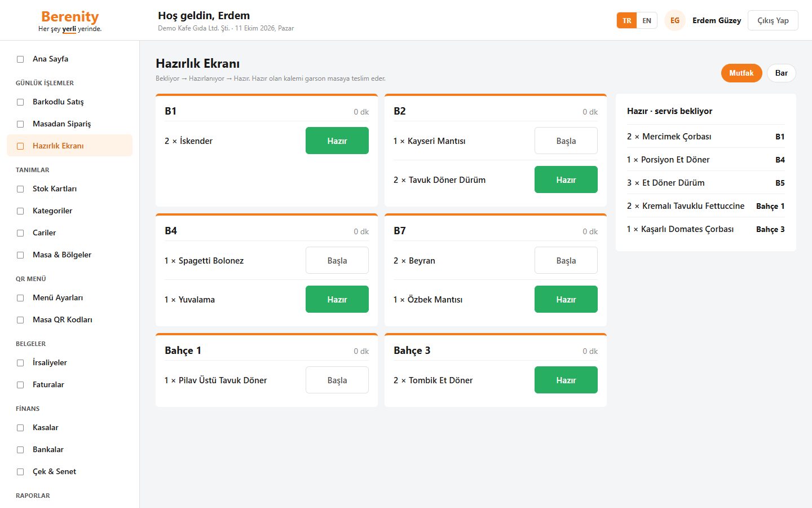The height and width of the screenshot is (508, 812).
Task: Click the Masa QR Kodları icon
Action: pos(20,320)
